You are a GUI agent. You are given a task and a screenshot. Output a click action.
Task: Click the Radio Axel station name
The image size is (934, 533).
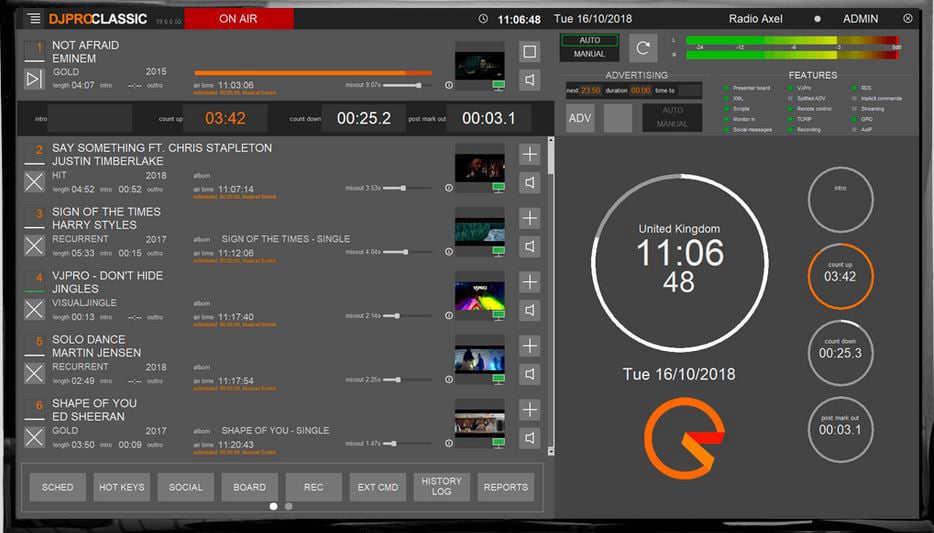point(755,19)
